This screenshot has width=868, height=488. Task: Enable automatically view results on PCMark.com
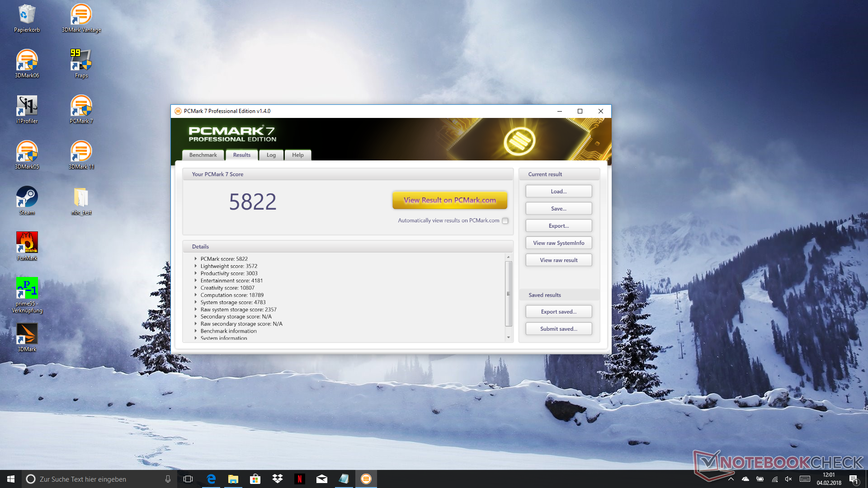coord(505,221)
